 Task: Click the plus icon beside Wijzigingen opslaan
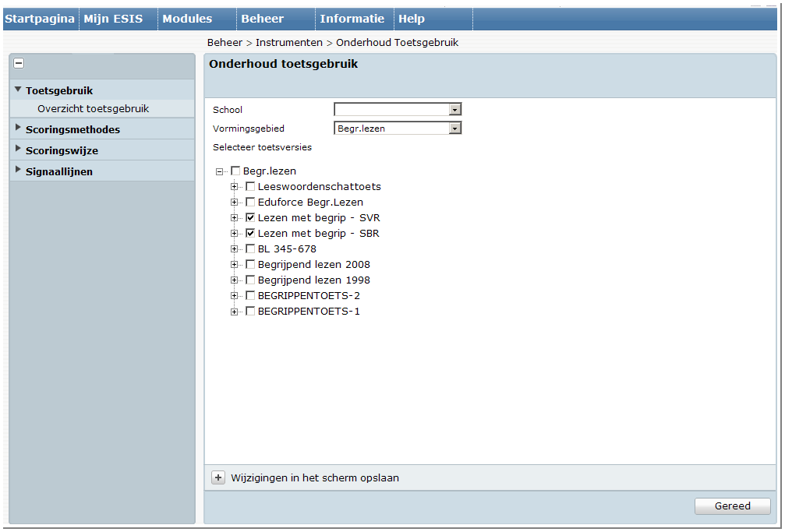point(218,477)
